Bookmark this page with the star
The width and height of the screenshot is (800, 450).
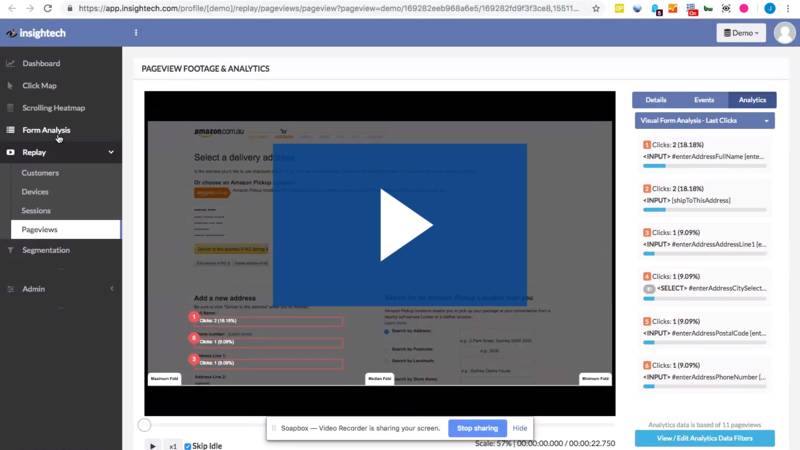tap(596, 8)
